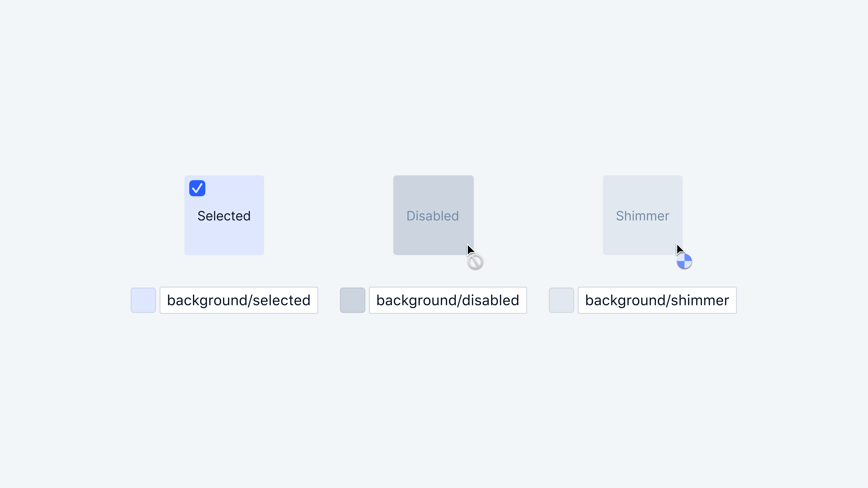868x488 pixels.
Task: Click the swatch beside the background/selected field
Action: click(x=143, y=300)
